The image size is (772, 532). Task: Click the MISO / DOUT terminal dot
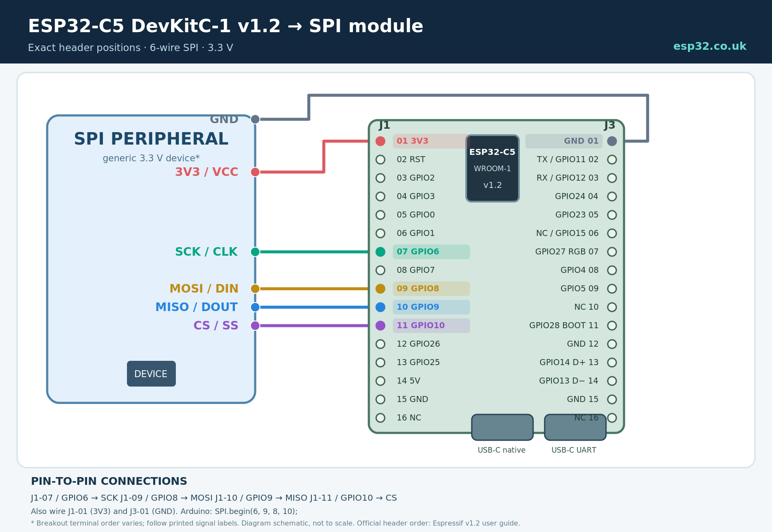pyautogui.click(x=255, y=307)
